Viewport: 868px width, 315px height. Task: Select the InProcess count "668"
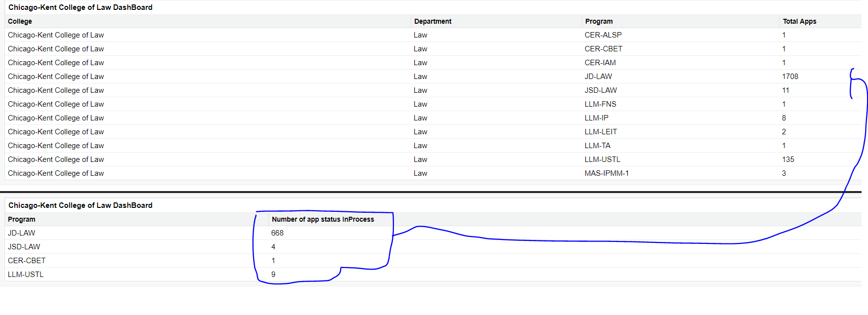pos(277,233)
